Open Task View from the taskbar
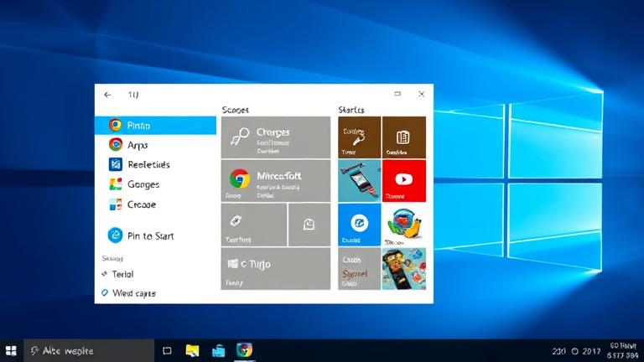 click(x=167, y=350)
